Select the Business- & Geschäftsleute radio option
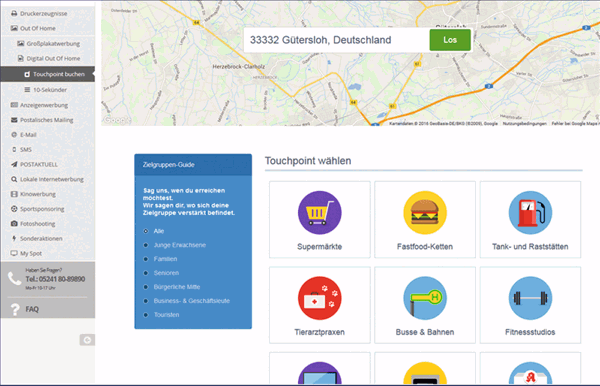Viewport: 600px width, 386px height. click(146, 301)
